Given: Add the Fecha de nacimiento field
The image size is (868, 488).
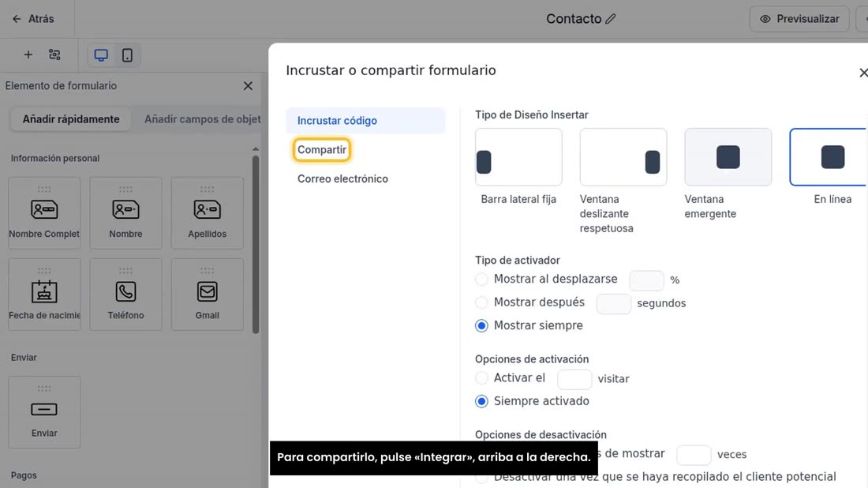Looking at the screenshot, I should 44,294.
